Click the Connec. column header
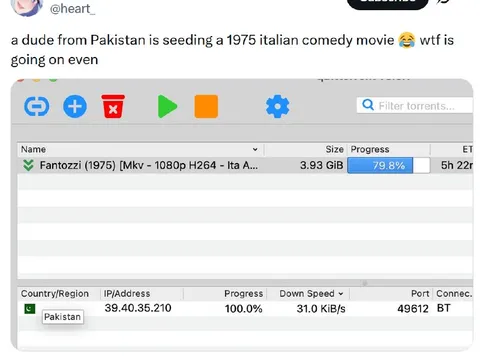480x361 pixels. 454,294
